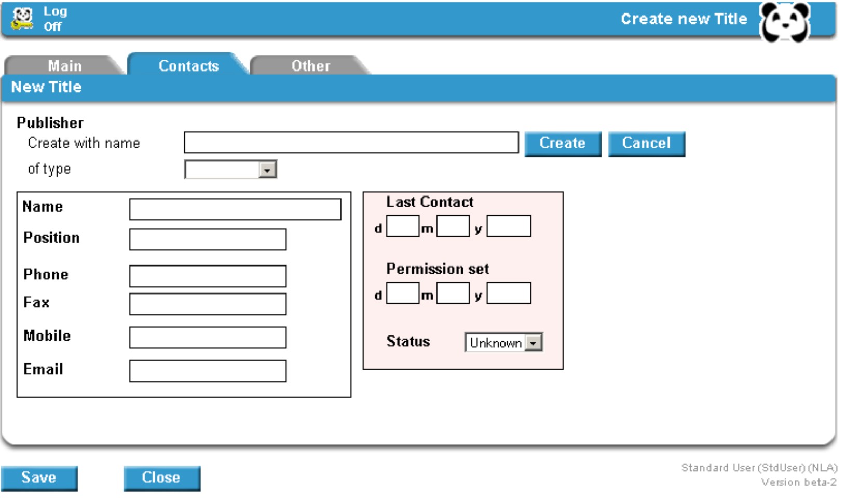Focus the Create with name field

click(351, 142)
